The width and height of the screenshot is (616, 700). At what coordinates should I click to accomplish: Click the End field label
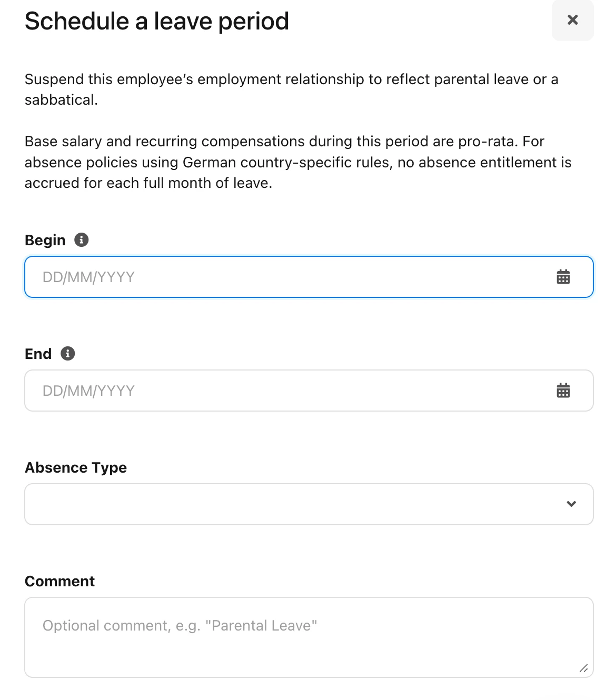(x=38, y=354)
